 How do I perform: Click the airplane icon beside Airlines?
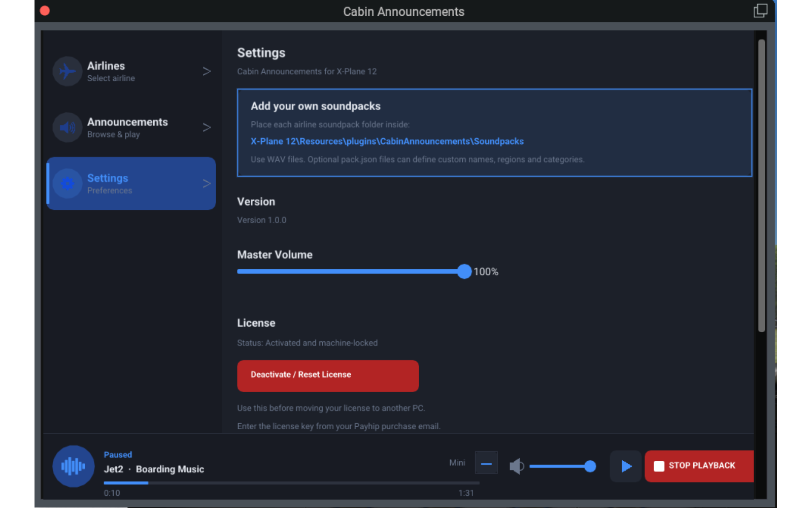67,71
